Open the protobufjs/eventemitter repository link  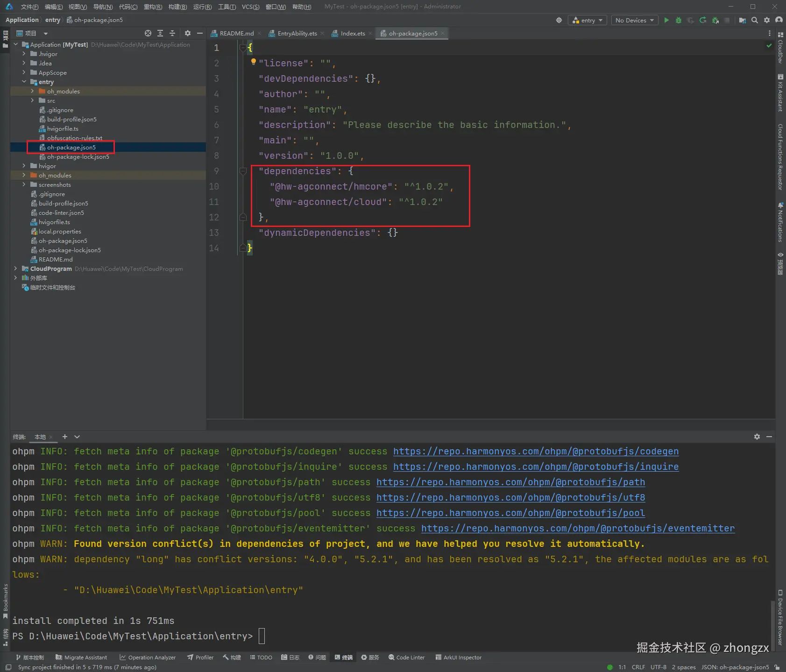tap(578, 528)
